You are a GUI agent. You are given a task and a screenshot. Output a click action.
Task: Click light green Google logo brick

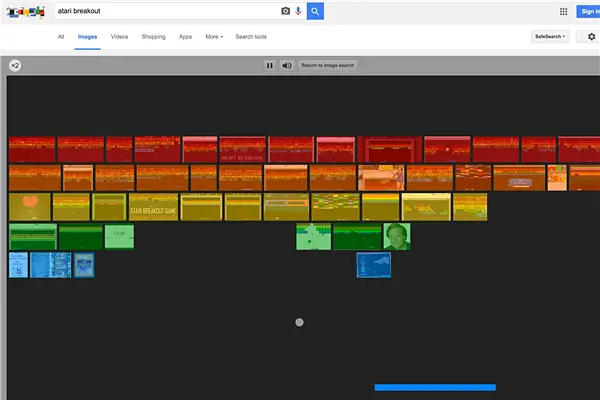pos(119,237)
